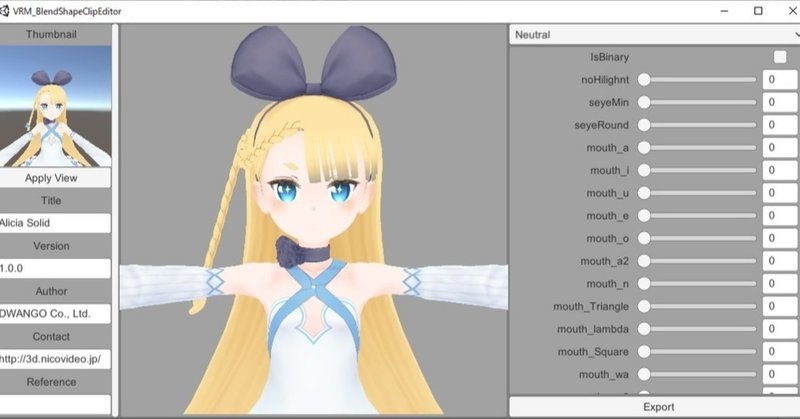Viewport: 800px width, 419px height.
Task: Click the noHilighnt value field
Action: pos(780,80)
